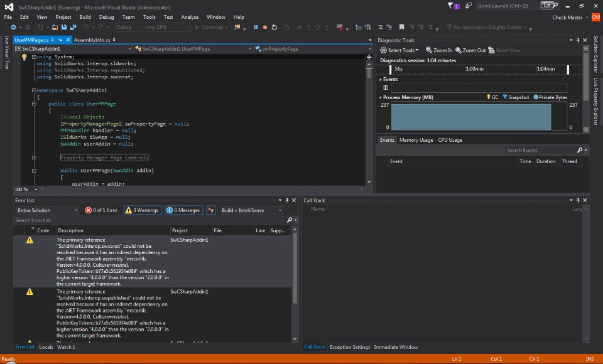Click the Undo arrow icon
The width and height of the screenshot is (603, 364).
[x=85, y=27]
